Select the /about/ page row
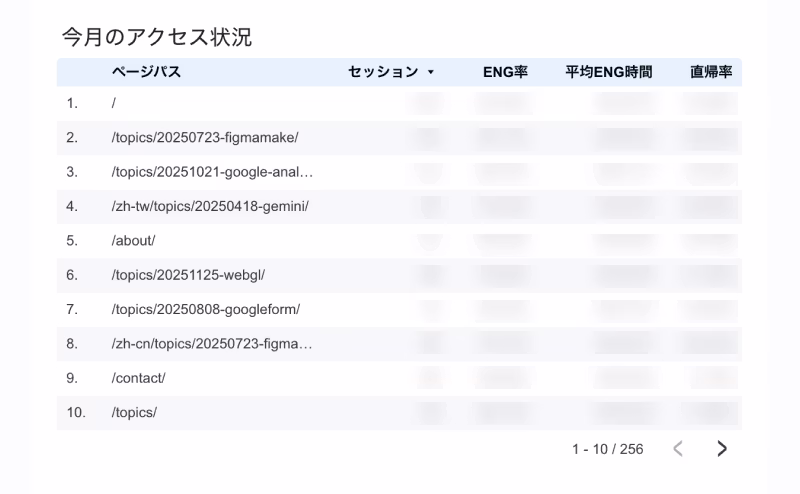This screenshot has width=800, height=494. coord(133,241)
